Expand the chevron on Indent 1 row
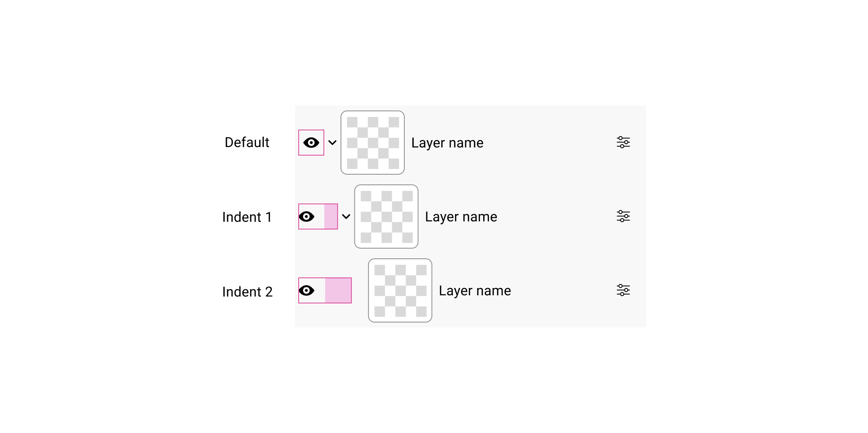868x433 pixels. coord(346,216)
